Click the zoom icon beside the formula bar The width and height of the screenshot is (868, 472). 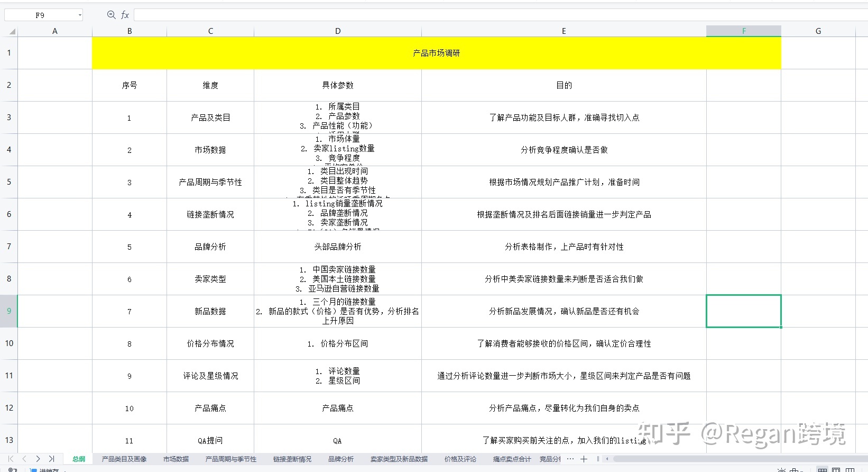(111, 15)
